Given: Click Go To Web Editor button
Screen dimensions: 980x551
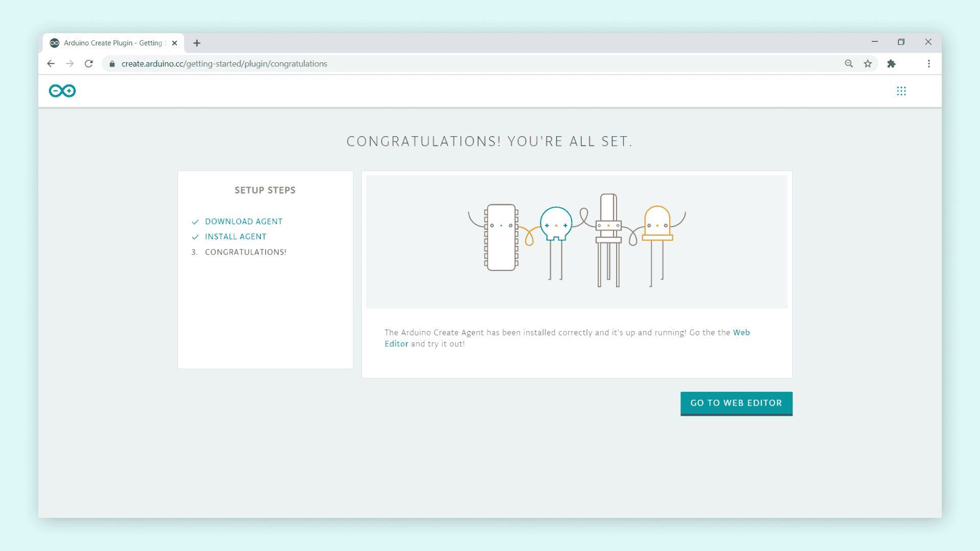Looking at the screenshot, I should (736, 403).
